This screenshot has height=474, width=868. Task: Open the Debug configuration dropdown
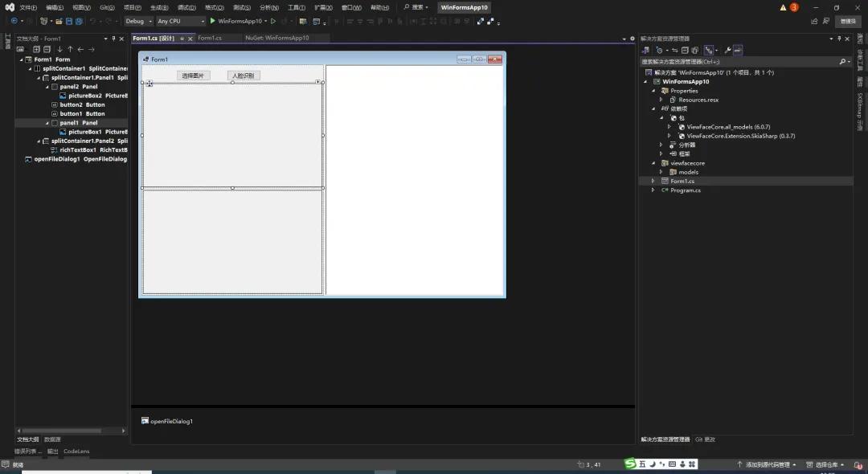pos(149,21)
